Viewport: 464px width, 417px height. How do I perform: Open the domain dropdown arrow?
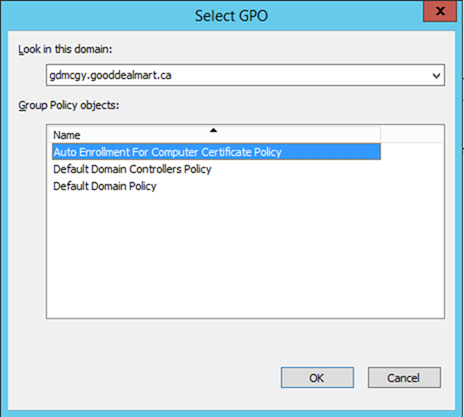pyautogui.click(x=436, y=76)
